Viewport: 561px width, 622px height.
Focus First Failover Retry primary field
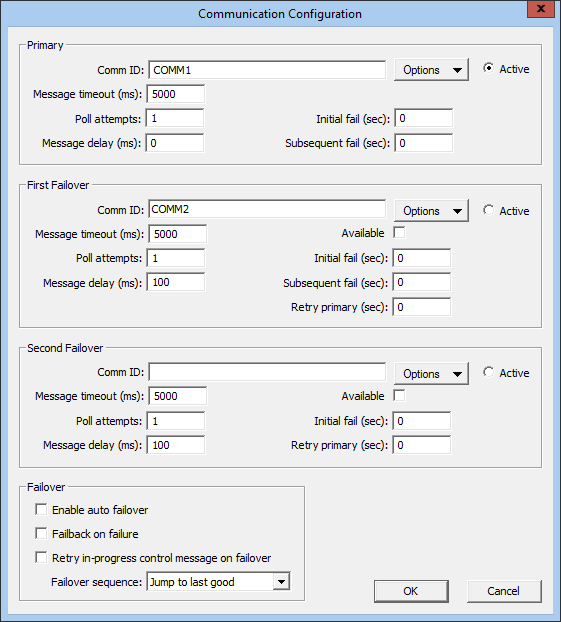(x=421, y=307)
